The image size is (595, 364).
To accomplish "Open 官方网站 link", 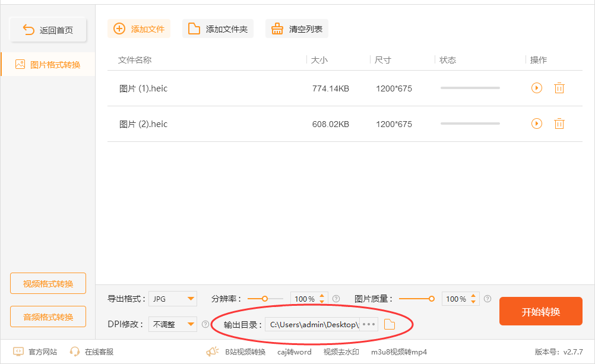I will [35, 352].
